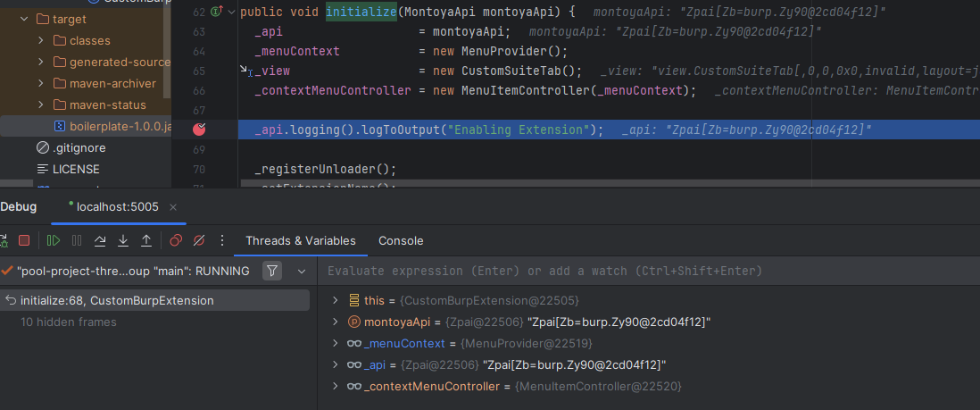The width and height of the screenshot is (980, 410).
Task: Click the Debug tool window title
Action: click(18, 206)
